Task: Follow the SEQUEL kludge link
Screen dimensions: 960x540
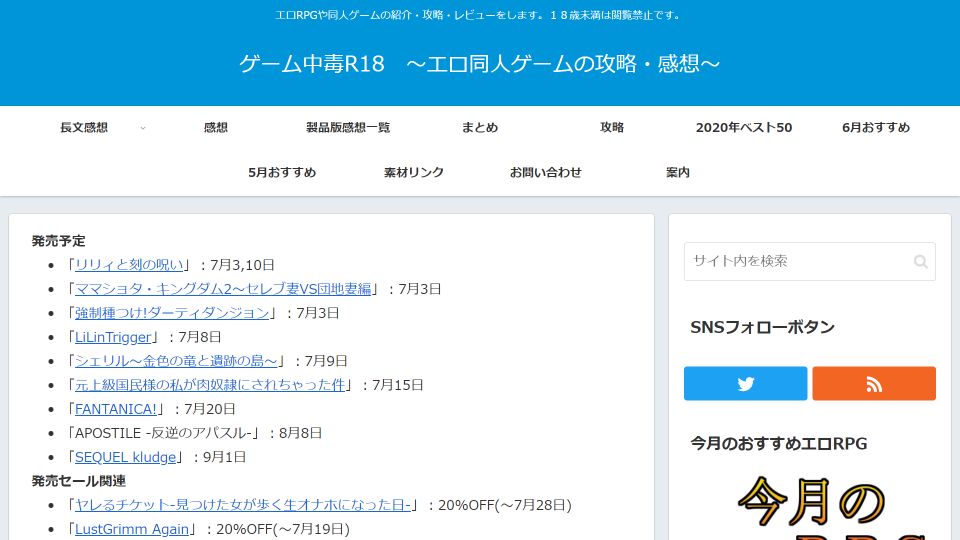Action: coord(126,457)
